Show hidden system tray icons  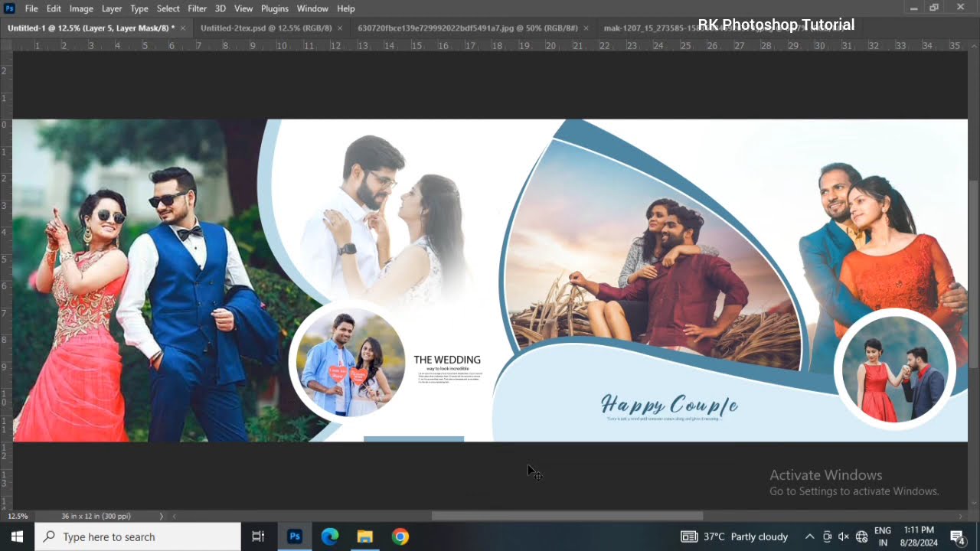pyautogui.click(x=809, y=536)
